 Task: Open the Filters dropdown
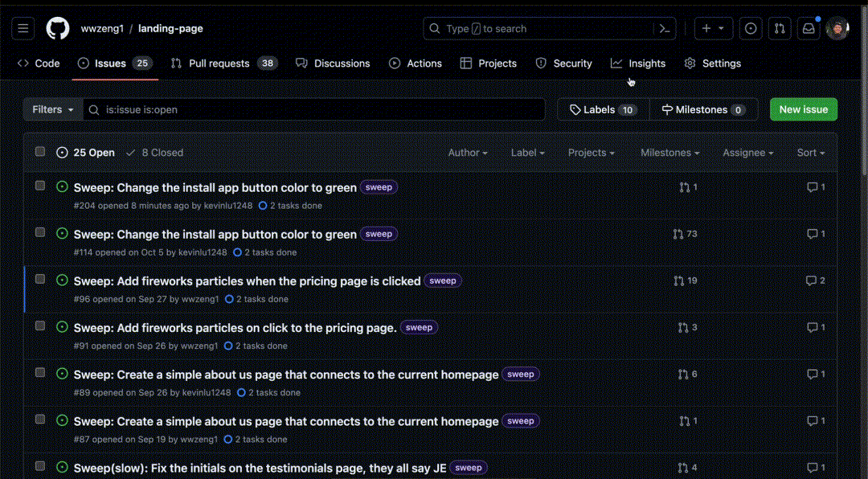(x=53, y=109)
